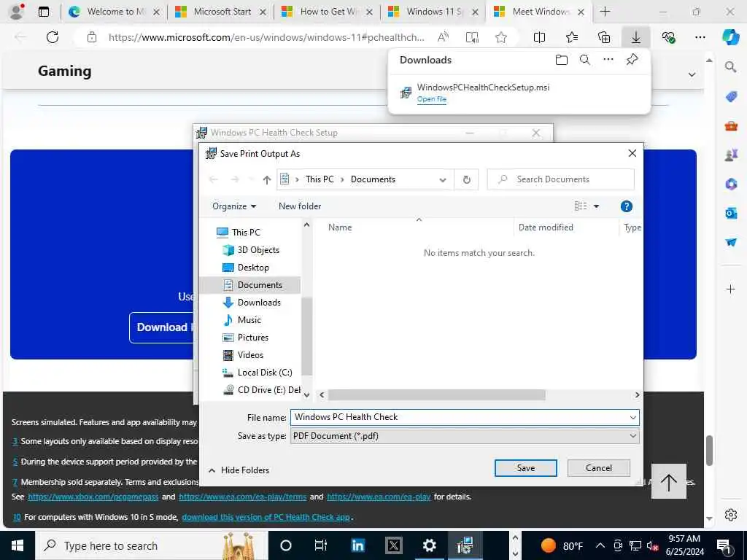Open Settings gear on taskbar
Image resolution: width=747 pixels, height=560 pixels.
pos(429,545)
